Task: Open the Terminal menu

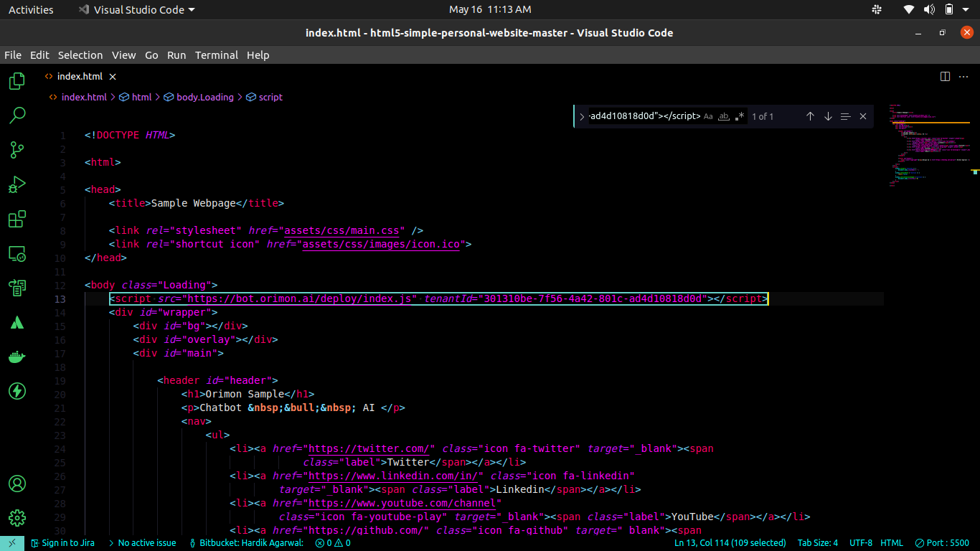Action: tap(216, 55)
